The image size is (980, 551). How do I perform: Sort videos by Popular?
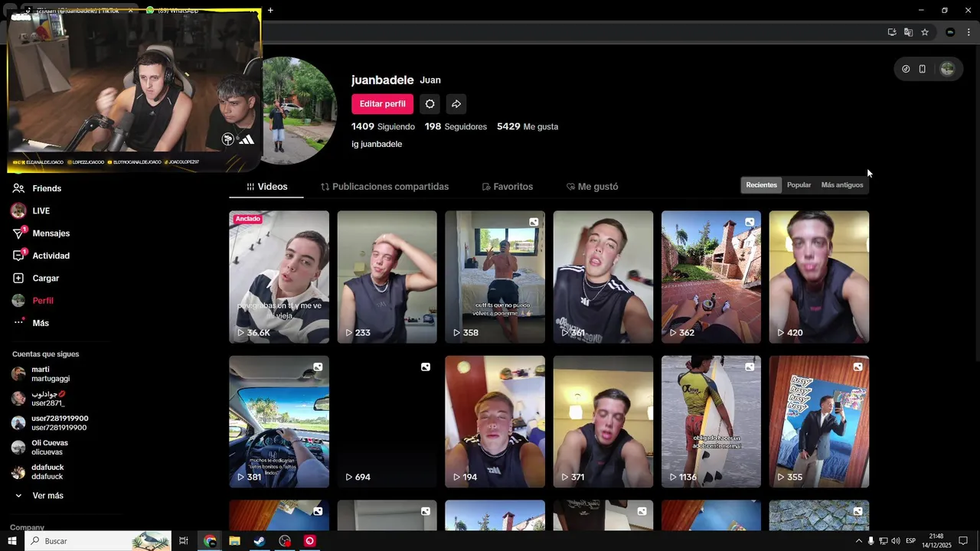coord(799,185)
